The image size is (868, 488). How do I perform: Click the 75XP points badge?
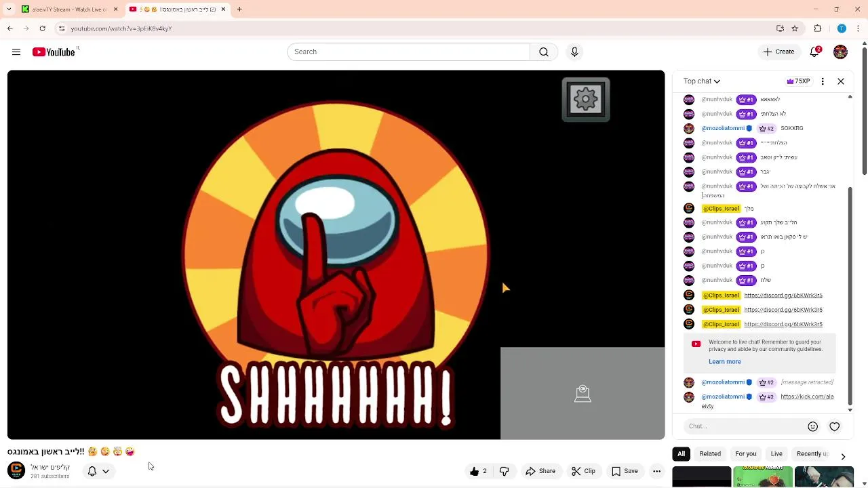click(798, 81)
